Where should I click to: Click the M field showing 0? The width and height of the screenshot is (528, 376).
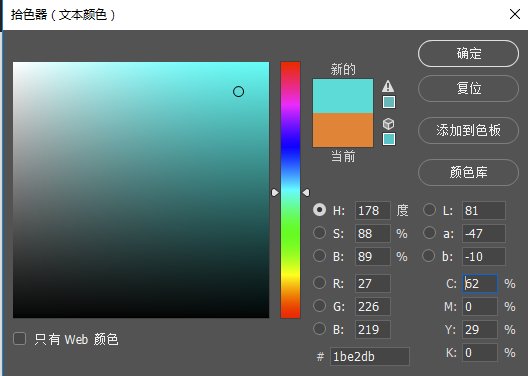[x=480, y=307]
